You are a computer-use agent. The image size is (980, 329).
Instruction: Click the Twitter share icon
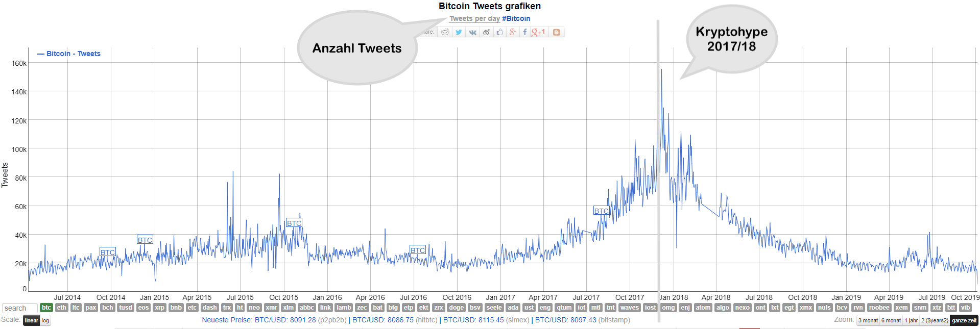click(x=459, y=32)
